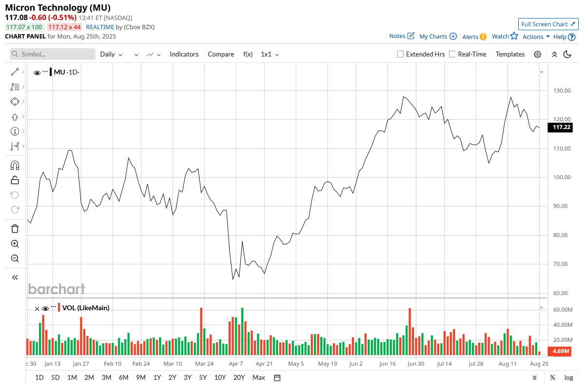
Task: Open Alerts for MU
Action: (x=474, y=37)
